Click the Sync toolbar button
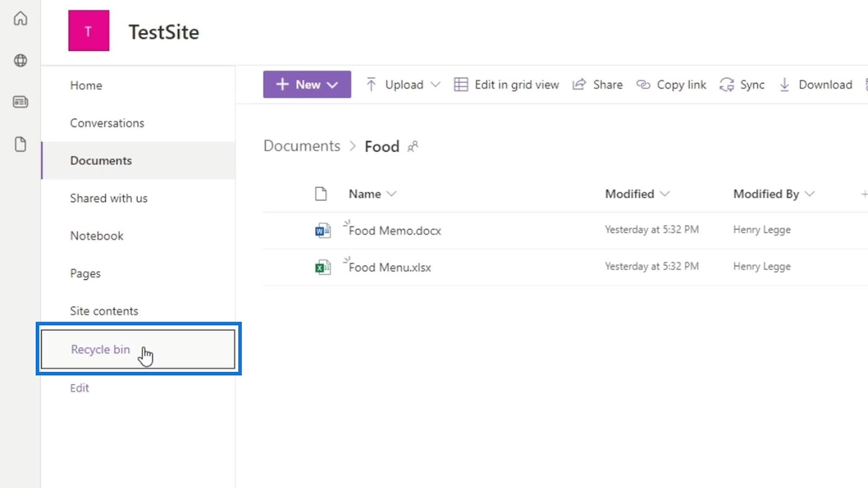Viewport: 868px width, 488px height. [x=742, y=85]
